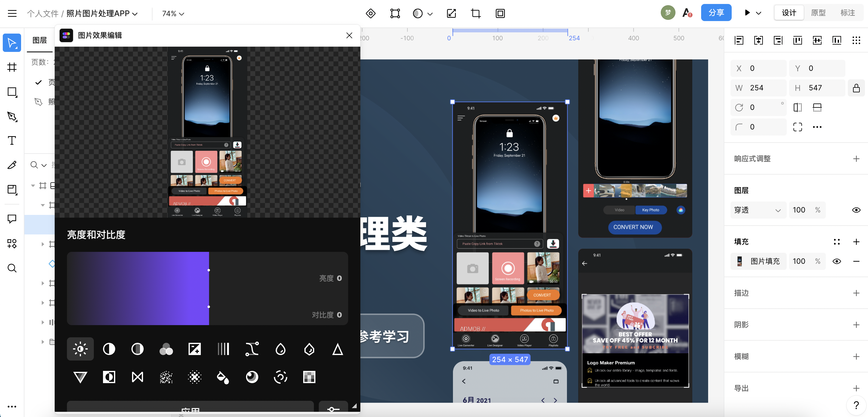Click the grain/noise effect tool icon
This screenshot has height=417, width=868.
click(165, 377)
